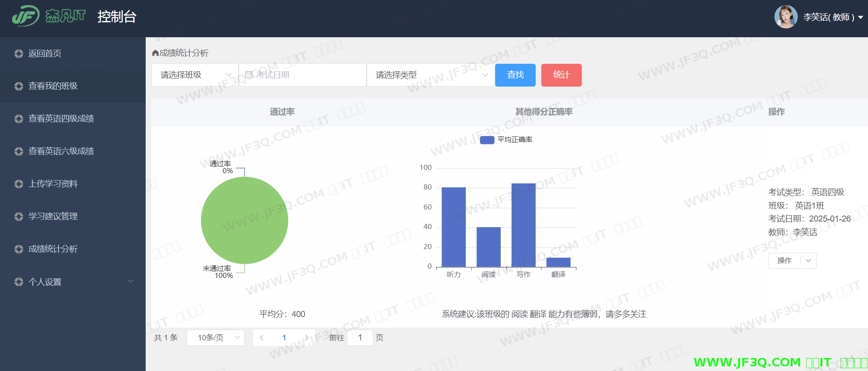Click the icon beside 返回首页
Viewport: 868px width, 371px height.
click(x=19, y=54)
